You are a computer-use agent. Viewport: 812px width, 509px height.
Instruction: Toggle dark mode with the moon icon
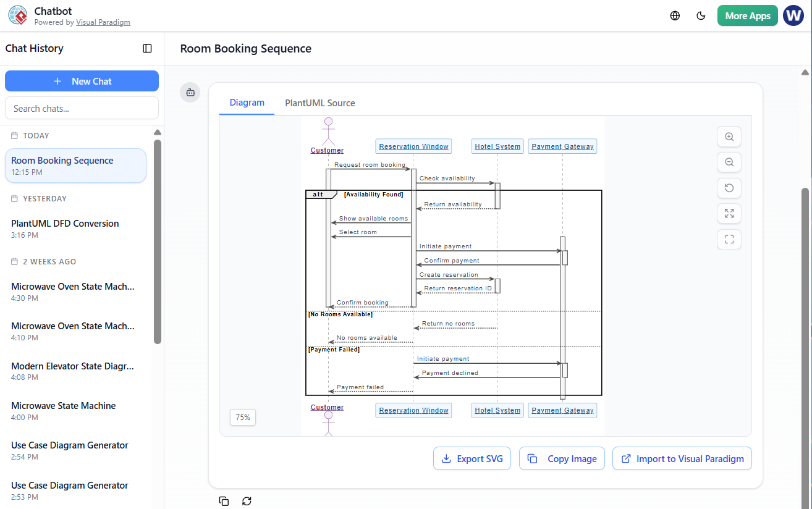coord(701,15)
